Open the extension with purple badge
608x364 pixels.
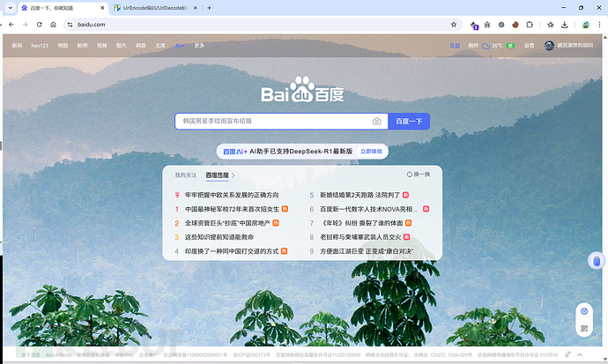tap(474, 25)
